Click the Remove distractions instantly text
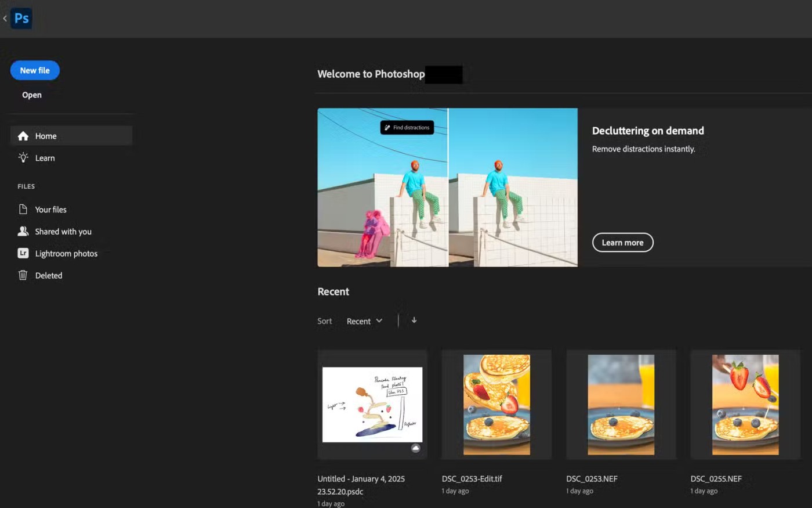This screenshot has width=812, height=508. point(643,149)
